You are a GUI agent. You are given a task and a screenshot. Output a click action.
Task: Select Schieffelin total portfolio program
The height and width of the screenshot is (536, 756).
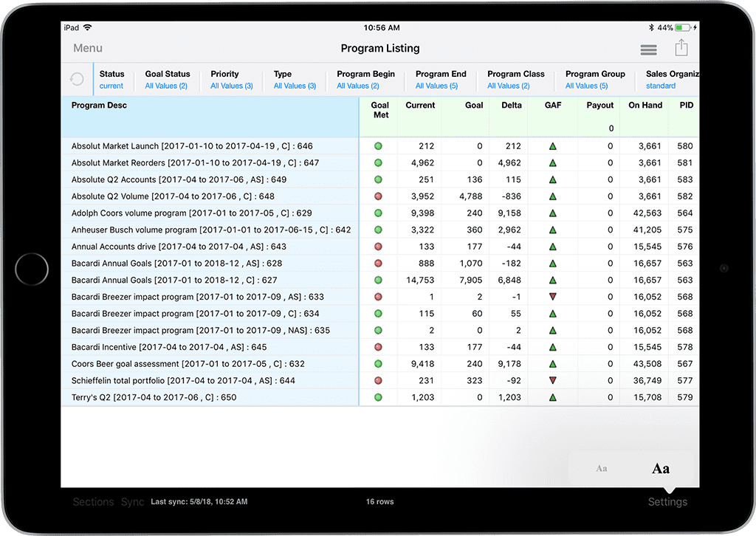pyautogui.click(x=183, y=381)
